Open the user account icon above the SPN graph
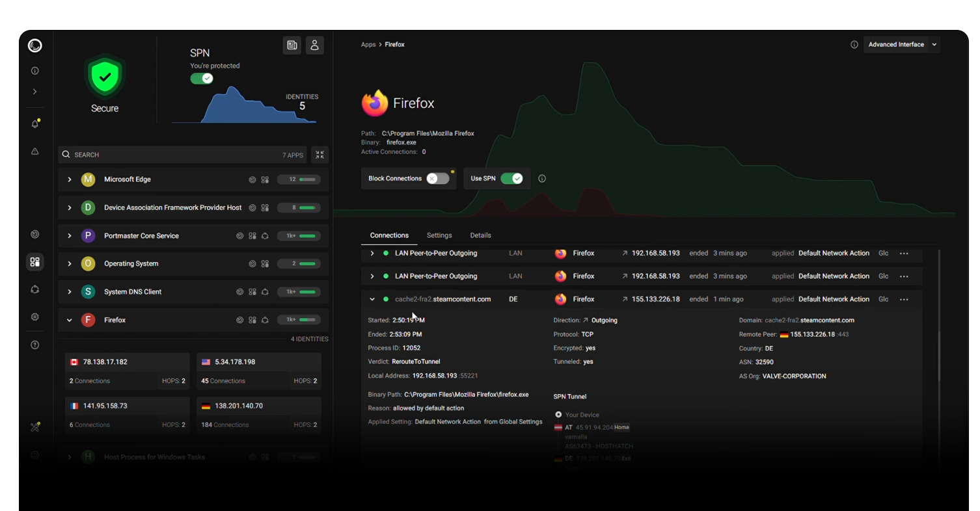The width and height of the screenshot is (980, 511). pos(314,45)
